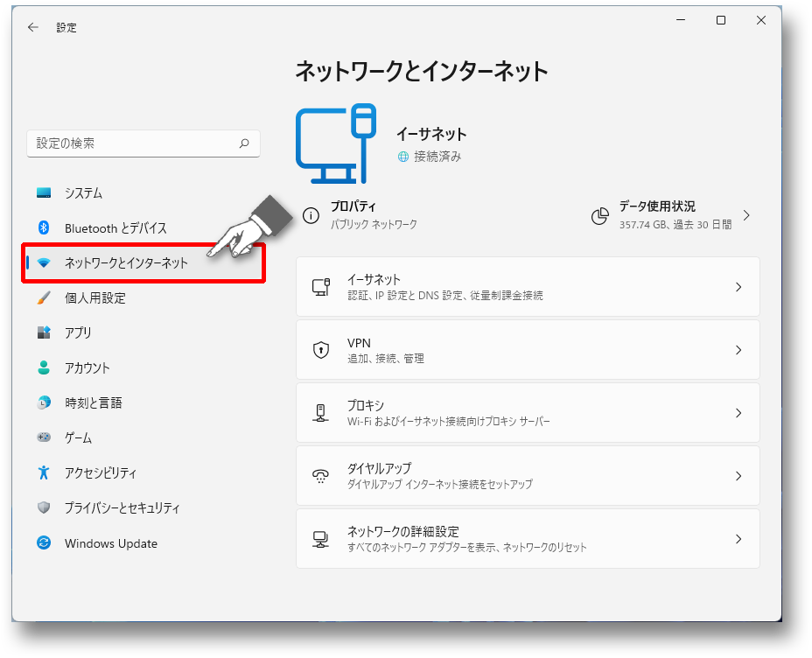
Task: Select Windows Update in the sidebar
Action: coord(143,542)
